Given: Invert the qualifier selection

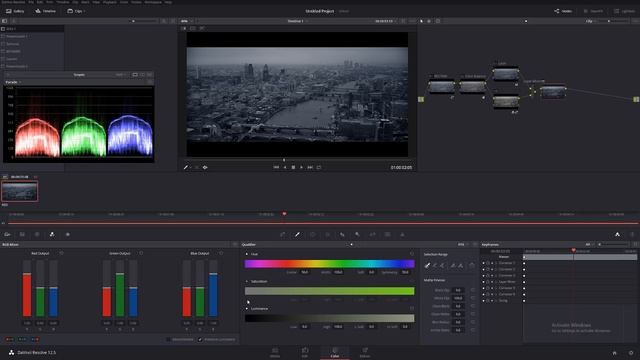Looking at the screenshot, I should coord(472,265).
